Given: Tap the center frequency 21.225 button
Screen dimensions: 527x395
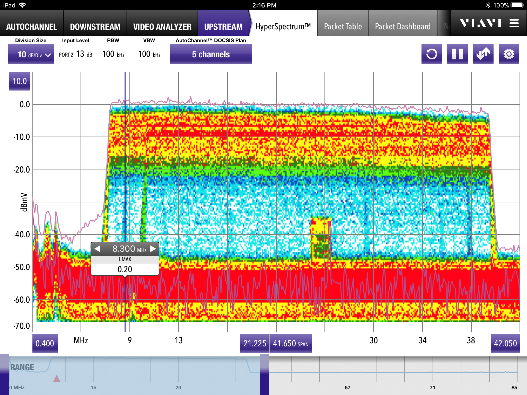Looking at the screenshot, I should (254, 343).
